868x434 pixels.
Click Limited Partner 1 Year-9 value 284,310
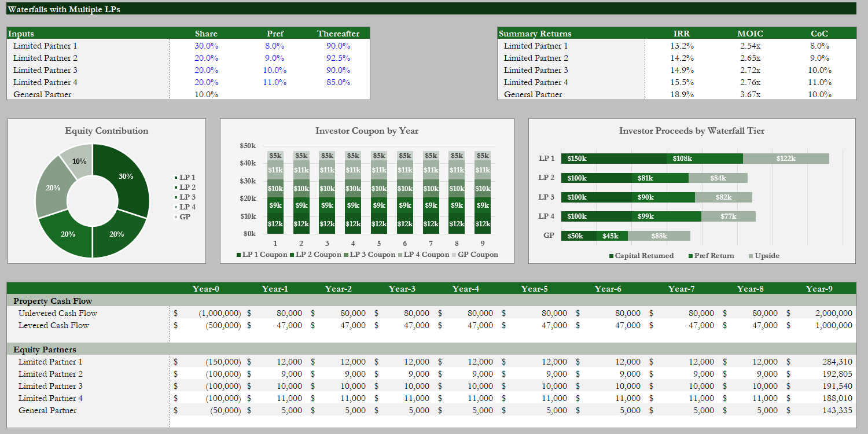[x=821, y=362]
